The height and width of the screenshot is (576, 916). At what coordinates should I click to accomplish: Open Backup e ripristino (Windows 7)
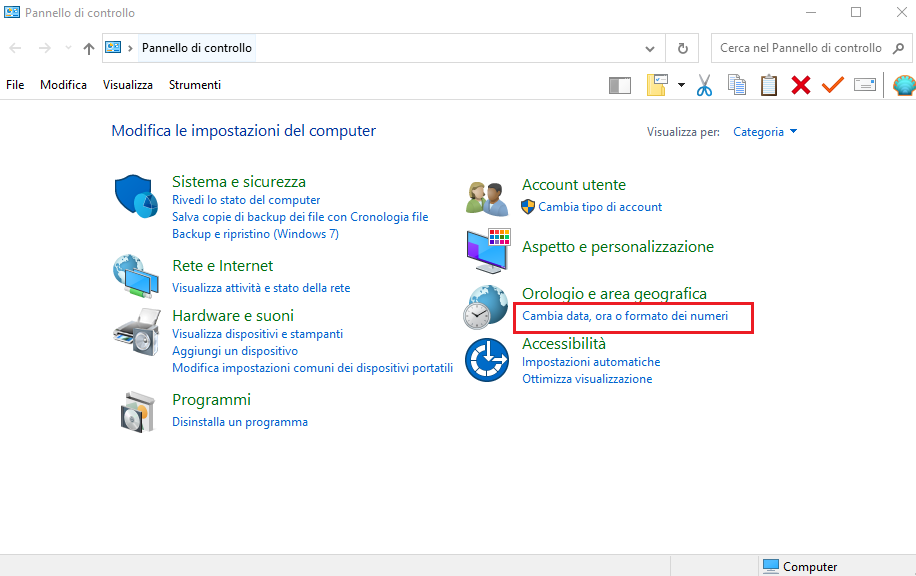pyautogui.click(x=255, y=234)
